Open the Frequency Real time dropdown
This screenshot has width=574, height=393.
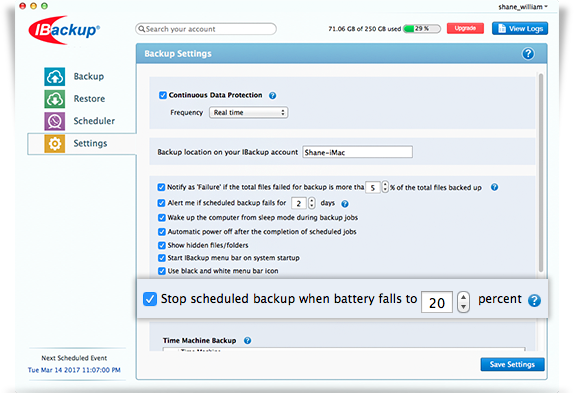[x=249, y=112]
